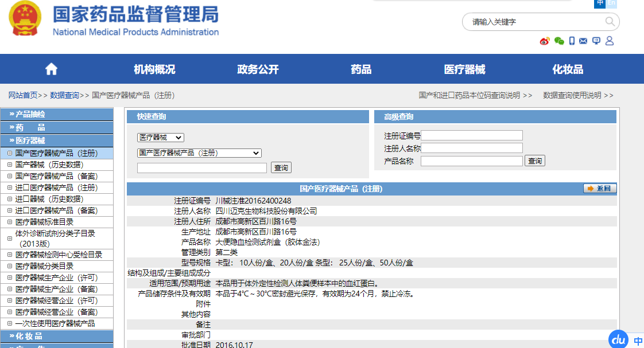Select the monitor remote-access icon
Screen dimensions: 644x348
[x=596, y=41]
